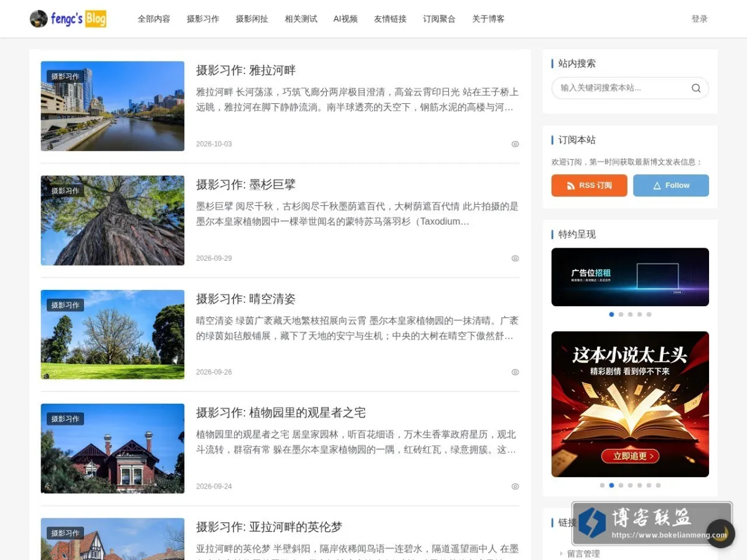Click the Follow button
The image size is (747, 560).
coord(671,185)
